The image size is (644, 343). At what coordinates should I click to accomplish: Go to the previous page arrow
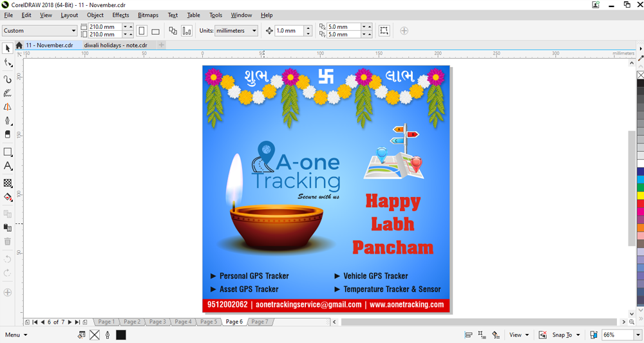coord(43,322)
